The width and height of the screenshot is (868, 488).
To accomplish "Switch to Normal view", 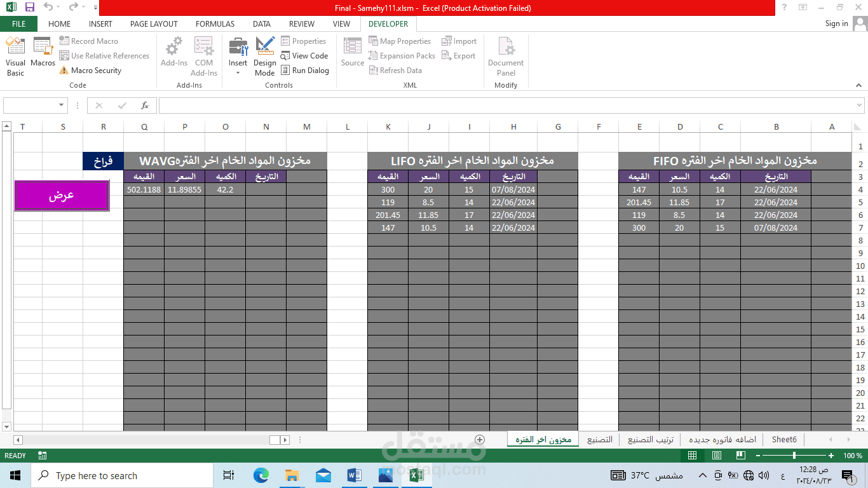I will pyautogui.click(x=692, y=456).
